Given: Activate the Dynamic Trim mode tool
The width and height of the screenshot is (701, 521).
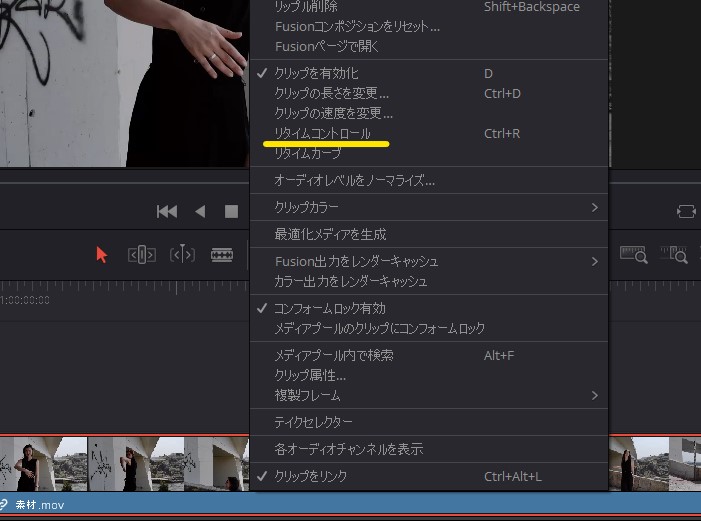Looking at the screenshot, I should coord(182,254).
